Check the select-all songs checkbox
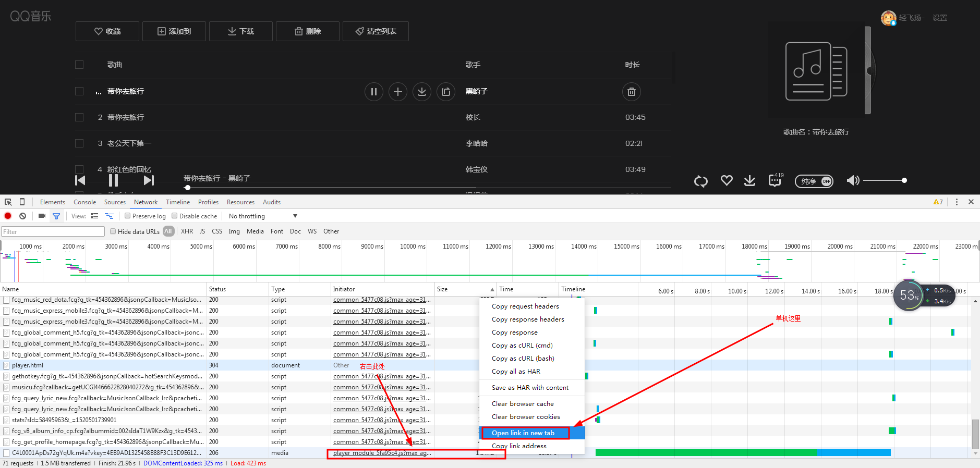Screen dimensions: 980x468 (79, 65)
